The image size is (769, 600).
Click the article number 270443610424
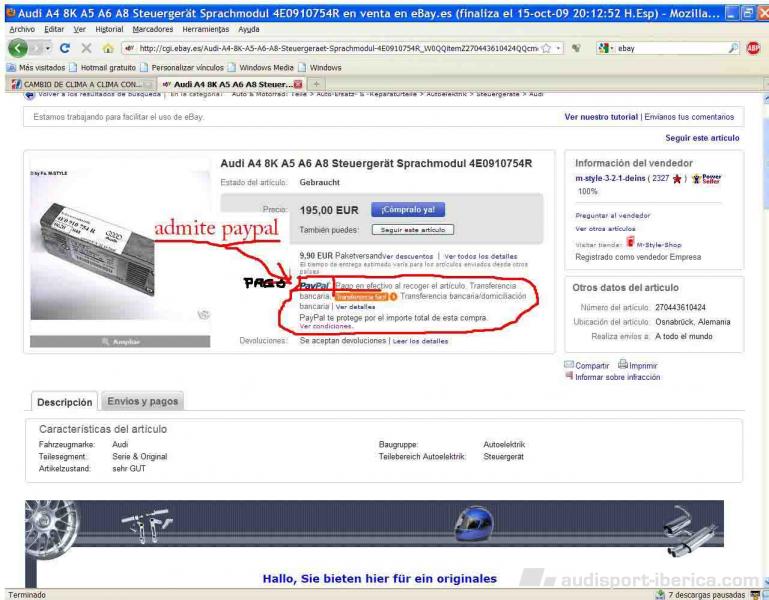tap(680, 308)
